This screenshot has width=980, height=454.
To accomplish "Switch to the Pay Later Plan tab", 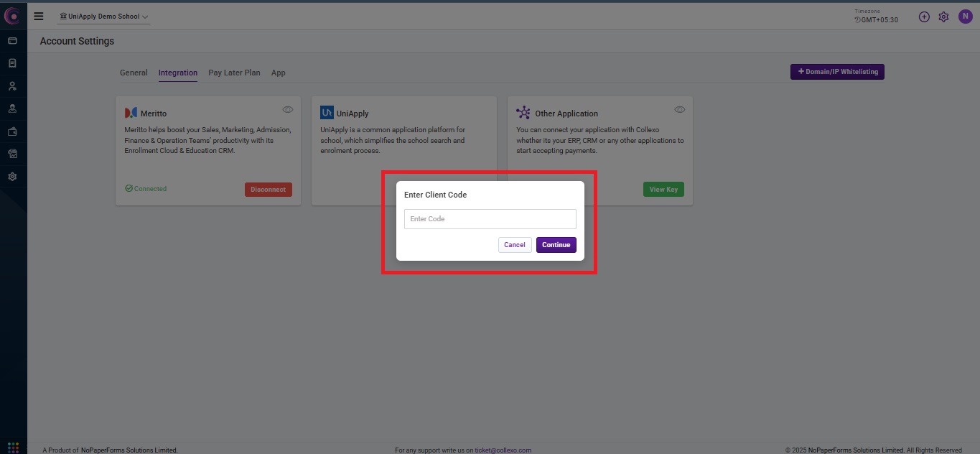I will coord(234,73).
